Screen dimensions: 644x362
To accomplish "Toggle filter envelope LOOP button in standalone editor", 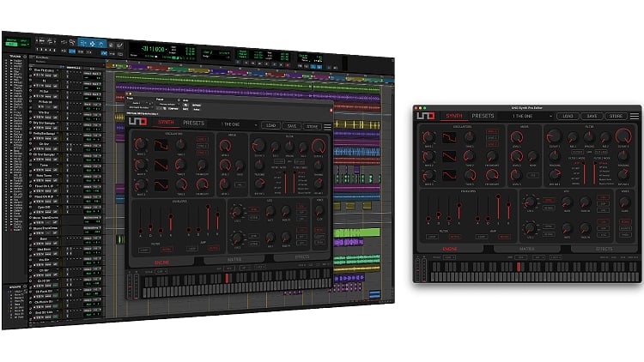I will (x=432, y=237).
